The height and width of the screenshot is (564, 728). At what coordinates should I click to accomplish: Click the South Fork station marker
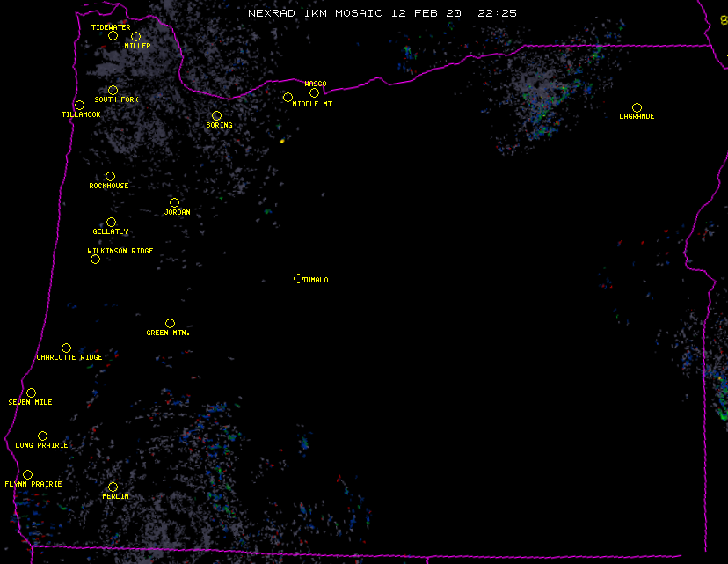pos(113,90)
